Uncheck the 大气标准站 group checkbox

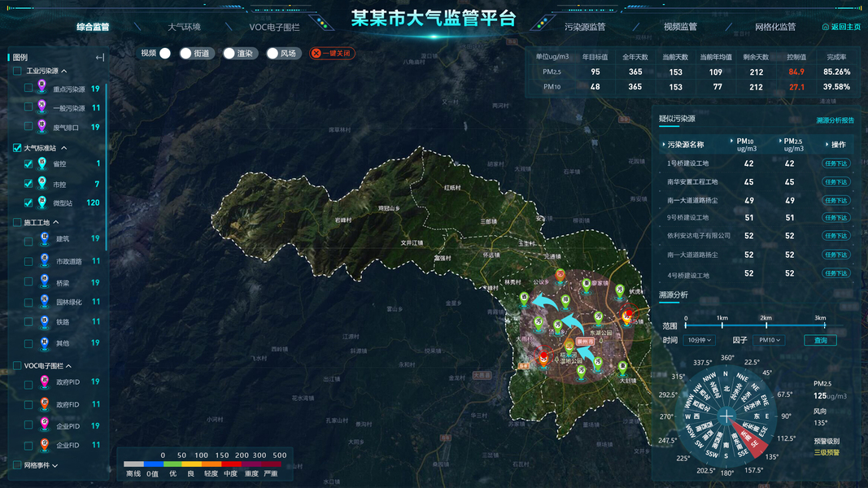click(x=17, y=148)
